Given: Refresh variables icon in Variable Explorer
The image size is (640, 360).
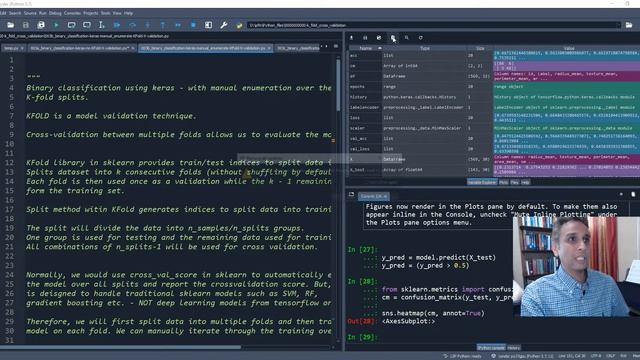Looking at the screenshot, I should [420, 38].
